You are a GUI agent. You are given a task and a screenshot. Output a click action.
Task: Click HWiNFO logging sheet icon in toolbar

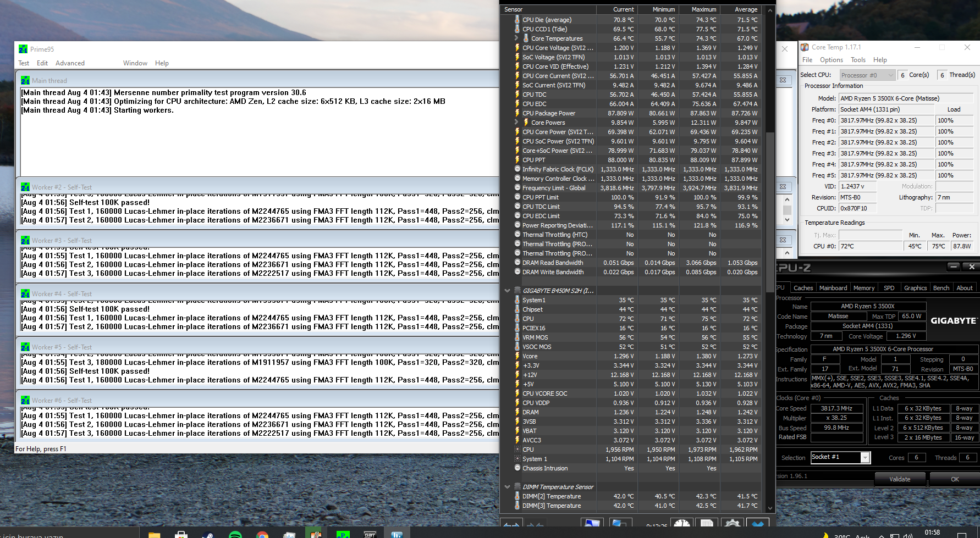[x=707, y=523]
